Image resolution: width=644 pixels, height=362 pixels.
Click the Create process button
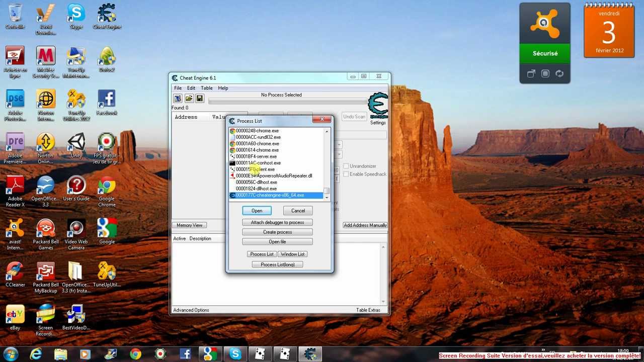(x=277, y=232)
